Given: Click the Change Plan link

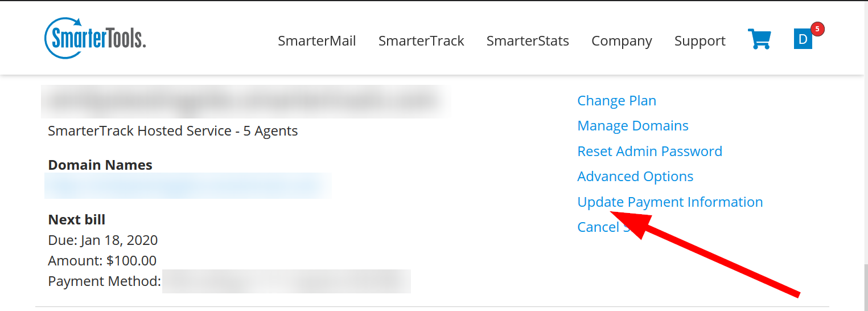Looking at the screenshot, I should click(x=616, y=101).
